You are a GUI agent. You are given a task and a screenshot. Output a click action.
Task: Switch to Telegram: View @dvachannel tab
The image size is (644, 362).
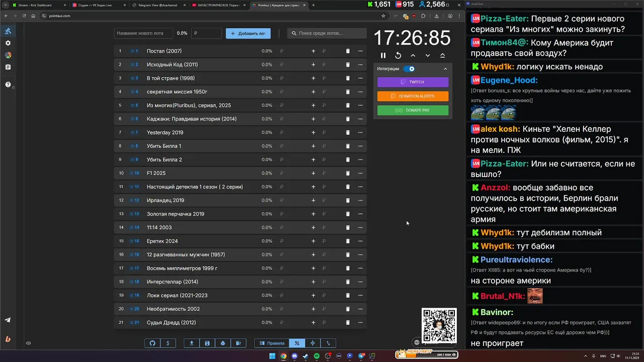tap(158, 5)
